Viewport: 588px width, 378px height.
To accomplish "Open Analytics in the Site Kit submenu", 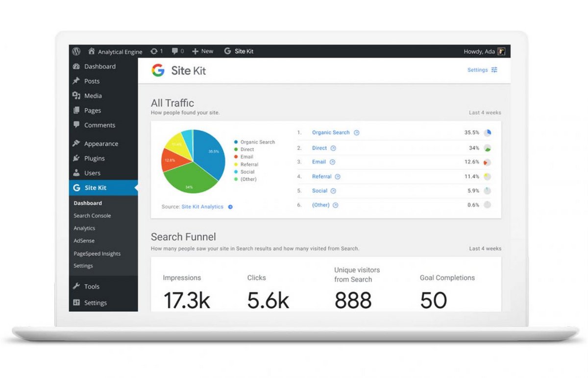I will point(84,228).
